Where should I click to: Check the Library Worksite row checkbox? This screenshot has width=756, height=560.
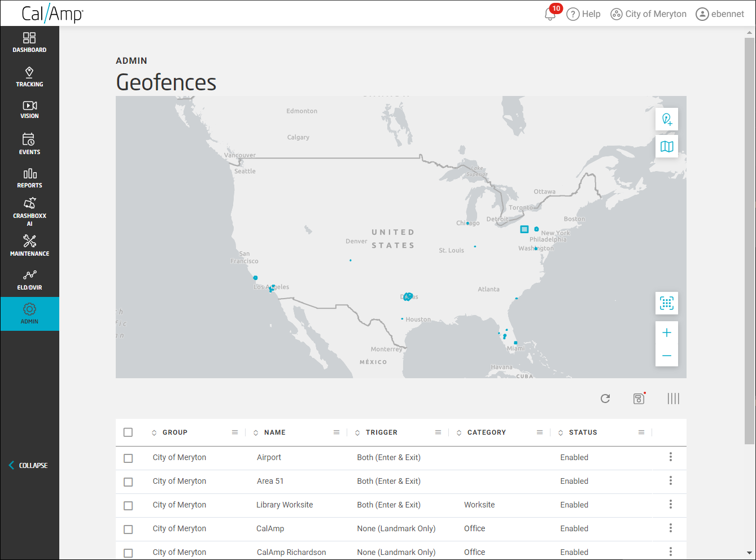128,506
